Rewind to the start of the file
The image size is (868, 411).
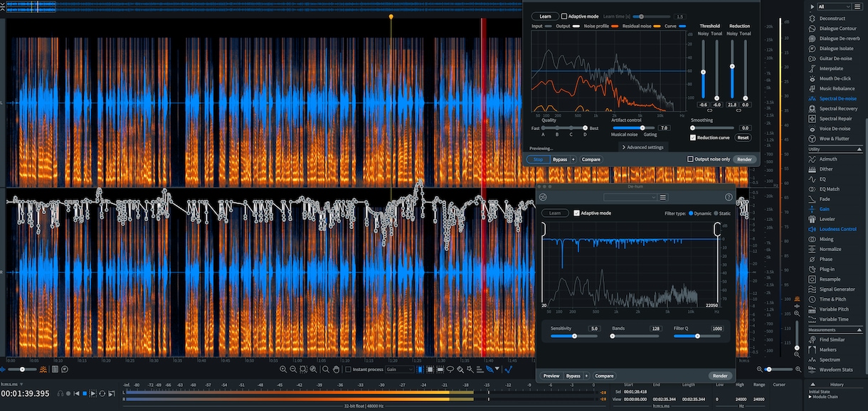coord(77,393)
